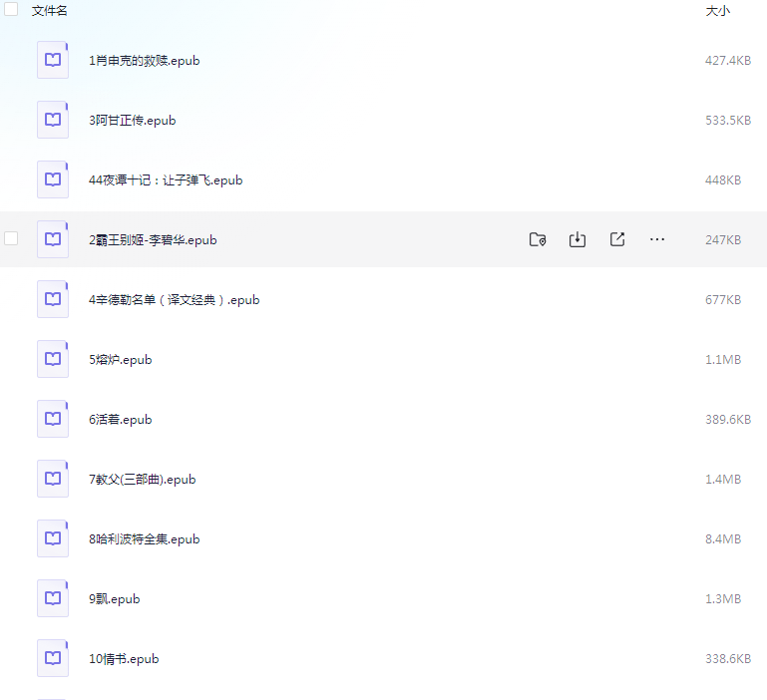The height and width of the screenshot is (700, 767).
Task: Click the book icon next to 8哈利波特全集.epub
Action: [x=53, y=538]
